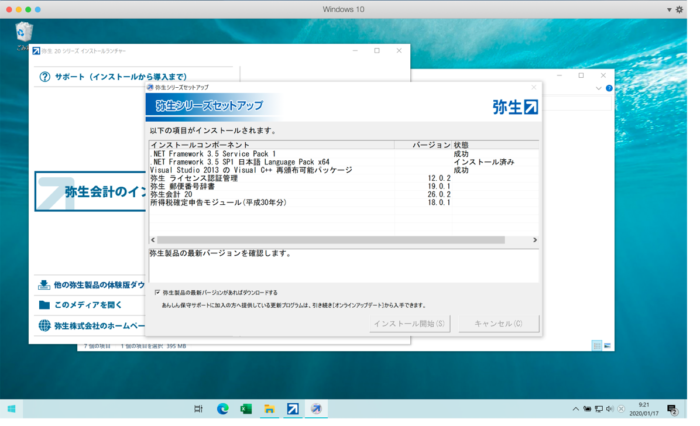Close the Yayoi series setup dialog

coord(533,87)
